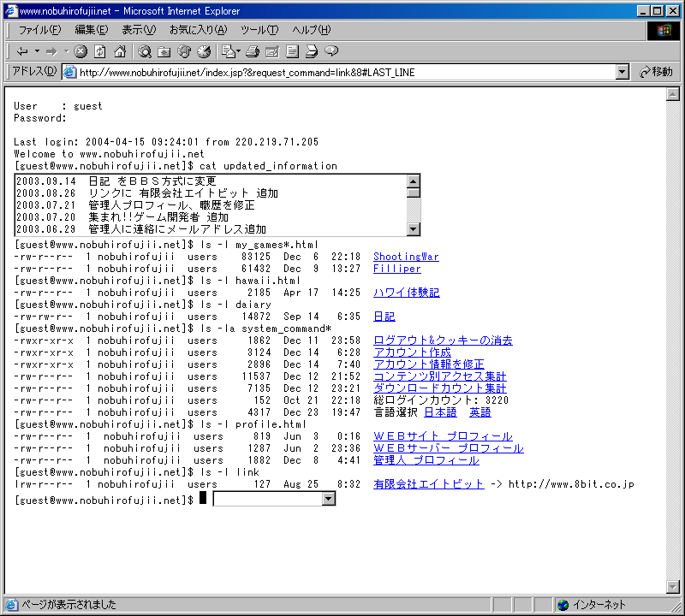This screenshot has height=616, width=685.
Task: Click the 2003.06.29 update entry line
Action: tap(141, 229)
